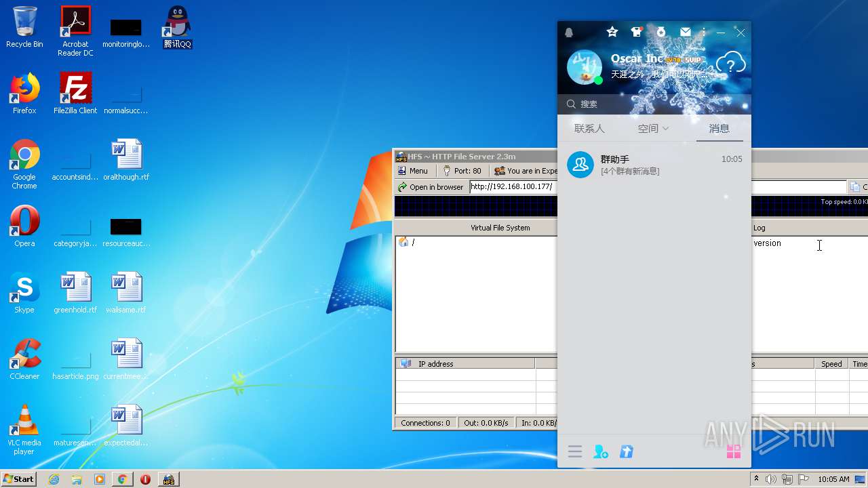Viewport: 868px width, 488px height.
Task: Open the QQ main menu hamburger icon
Action: click(x=575, y=451)
